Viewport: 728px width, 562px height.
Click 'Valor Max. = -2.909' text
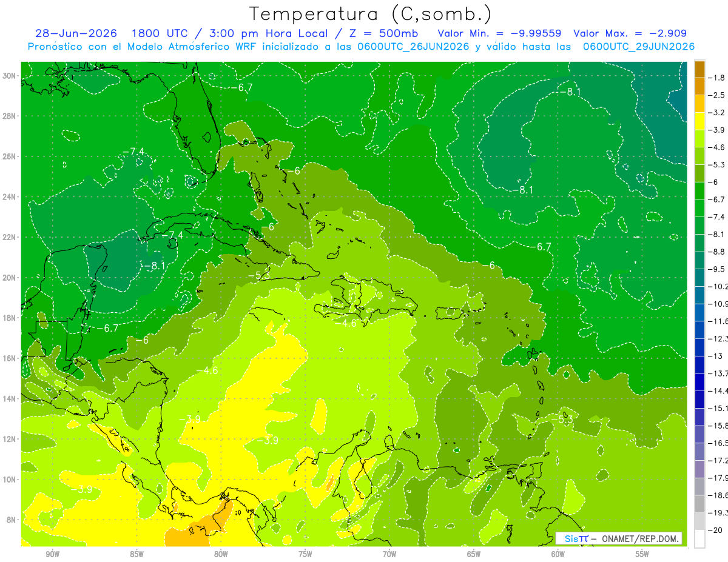pyautogui.click(x=630, y=33)
